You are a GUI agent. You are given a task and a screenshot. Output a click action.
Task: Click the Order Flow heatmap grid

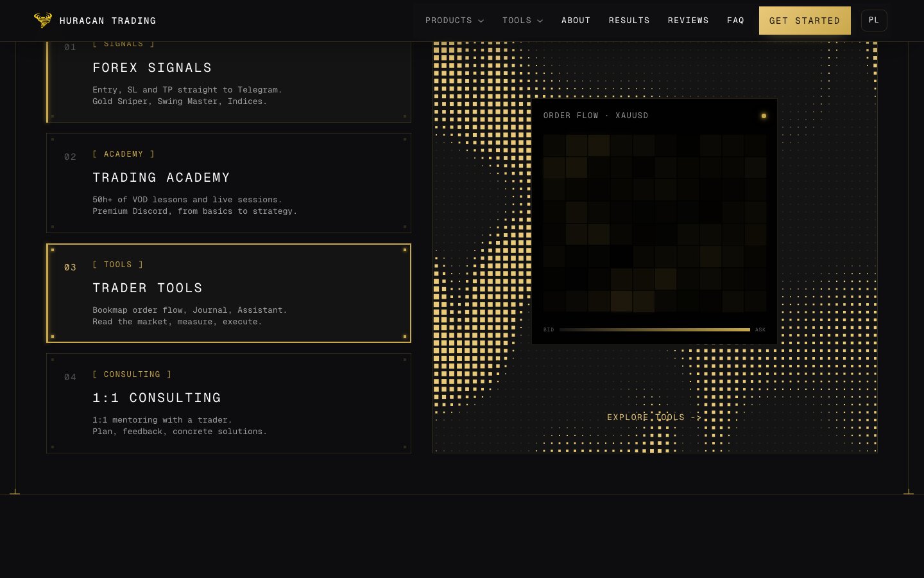(654, 223)
